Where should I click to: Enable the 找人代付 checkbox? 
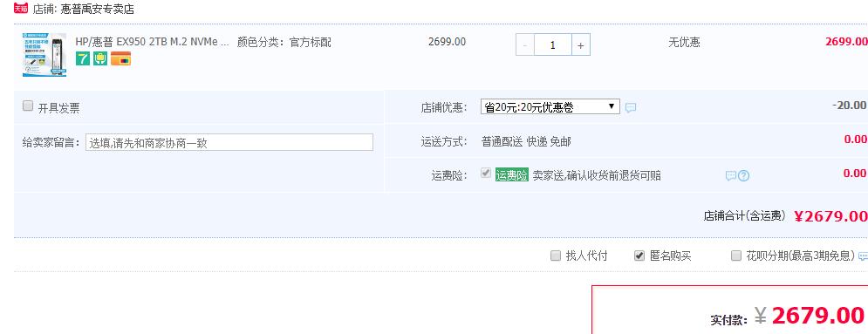coord(555,256)
